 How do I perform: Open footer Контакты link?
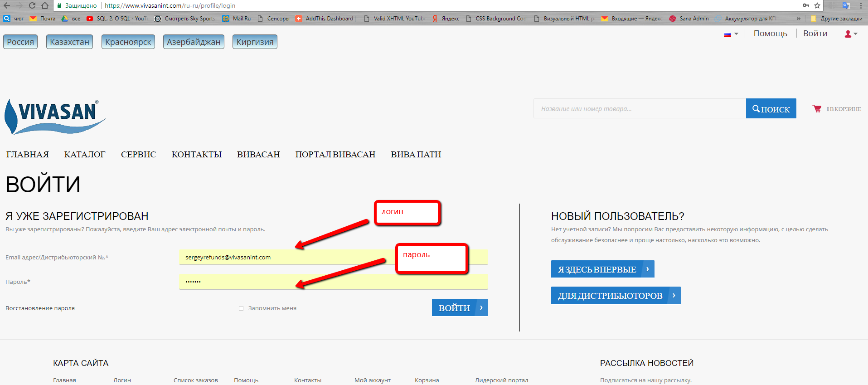308,380
